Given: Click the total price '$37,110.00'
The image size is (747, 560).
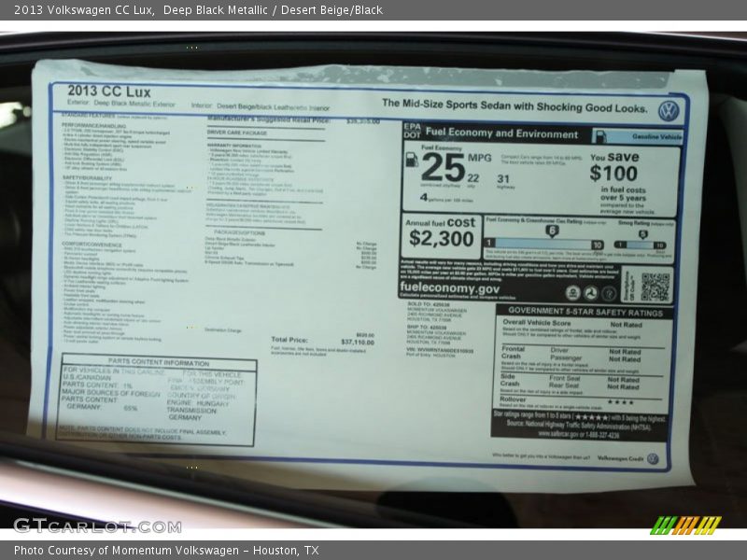Looking at the screenshot, I should pos(358,343).
